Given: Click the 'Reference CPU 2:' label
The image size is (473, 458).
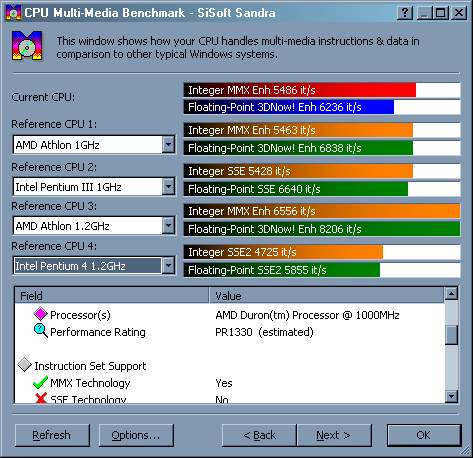Looking at the screenshot, I should click(54, 167).
